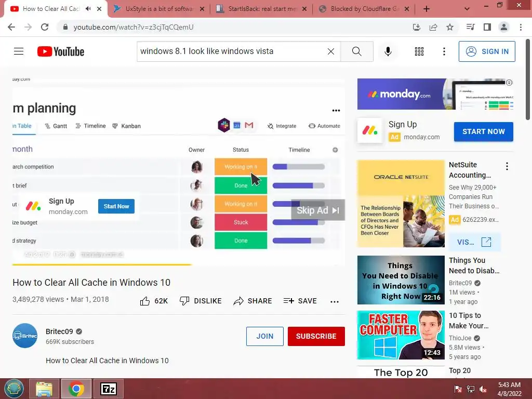
Task: Go back with browser back arrow
Action: (x=11, y=27)
